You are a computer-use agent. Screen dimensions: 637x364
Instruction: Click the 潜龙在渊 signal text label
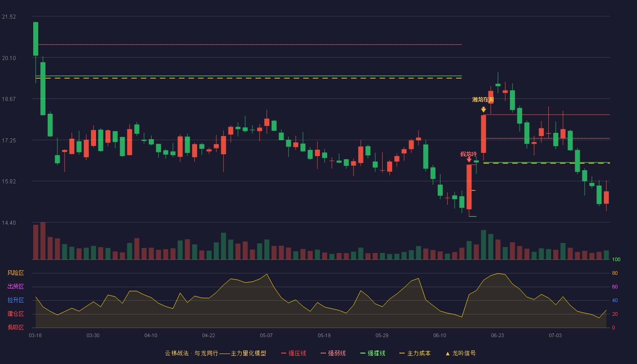(483, 100)
